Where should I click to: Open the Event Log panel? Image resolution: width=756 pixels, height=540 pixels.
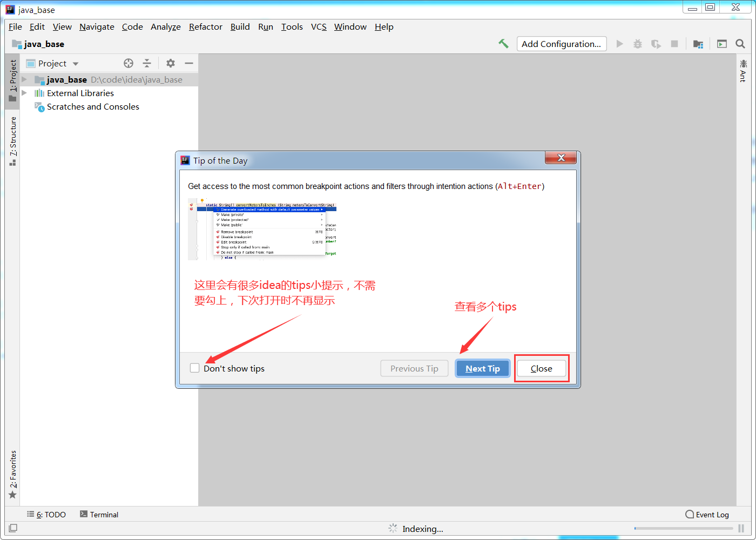click(x=707, y=515)
